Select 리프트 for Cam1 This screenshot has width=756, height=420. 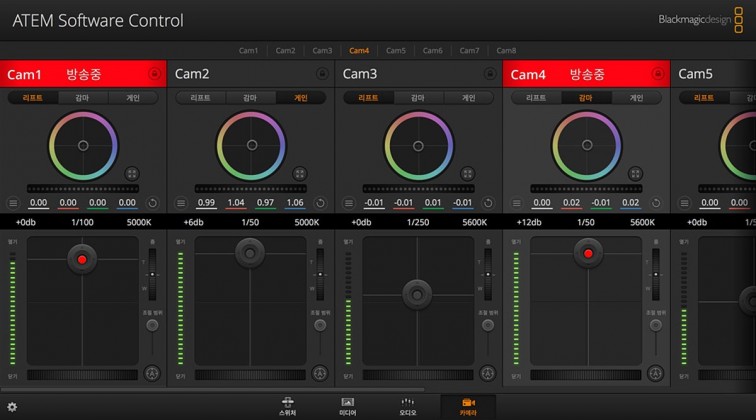(33, 98)
